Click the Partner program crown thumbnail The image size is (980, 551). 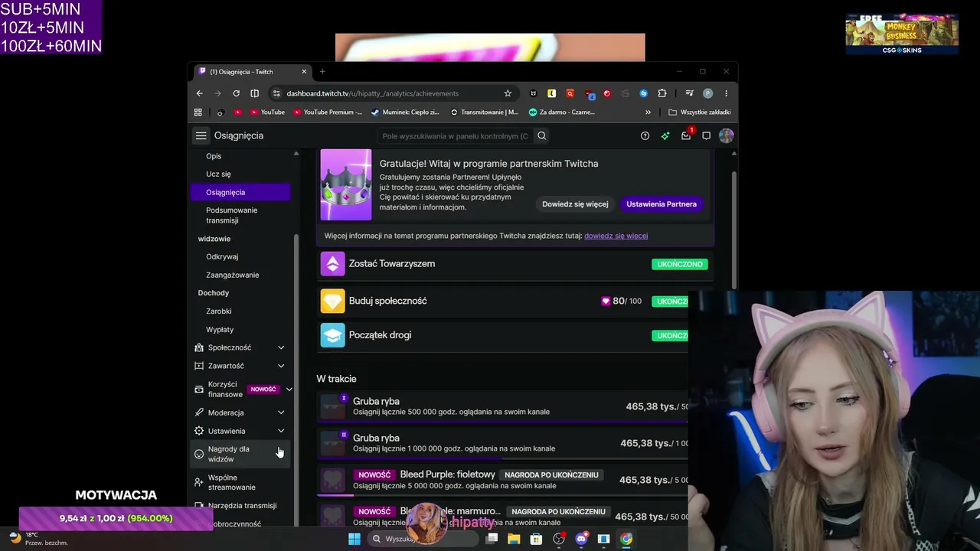(346, 184)
